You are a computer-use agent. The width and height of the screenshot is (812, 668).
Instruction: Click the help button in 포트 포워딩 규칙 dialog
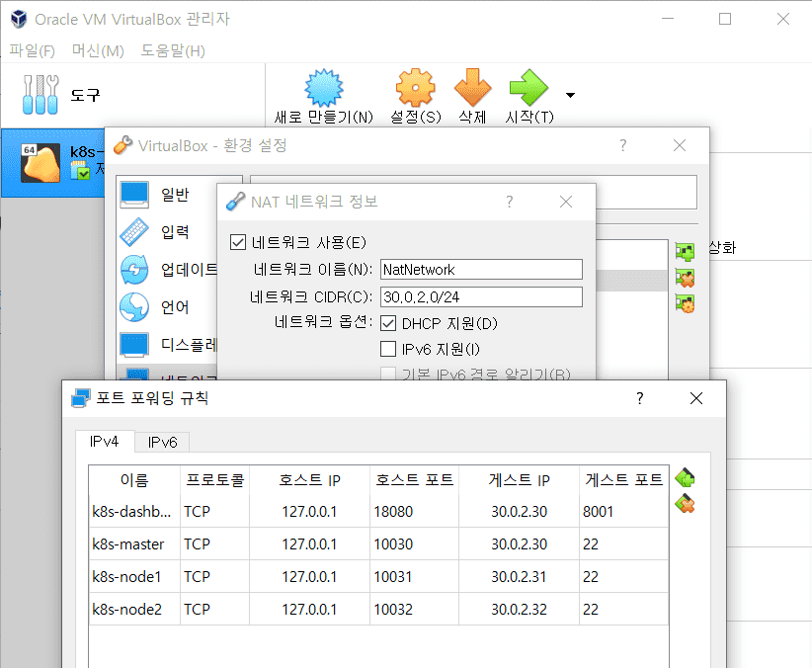pos(640,398)
